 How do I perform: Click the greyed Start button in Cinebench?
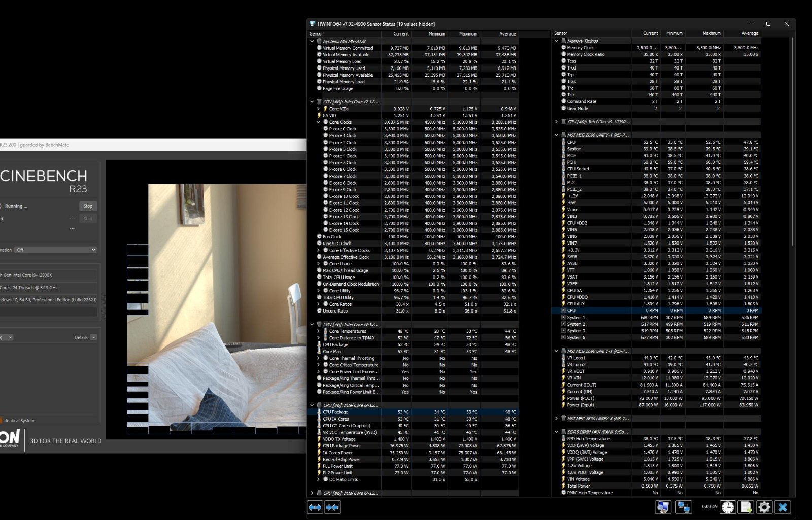point(88,219)
